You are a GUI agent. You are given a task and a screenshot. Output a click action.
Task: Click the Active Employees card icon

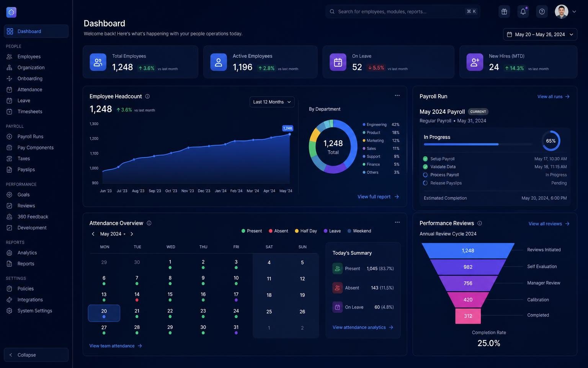point(219,62)
